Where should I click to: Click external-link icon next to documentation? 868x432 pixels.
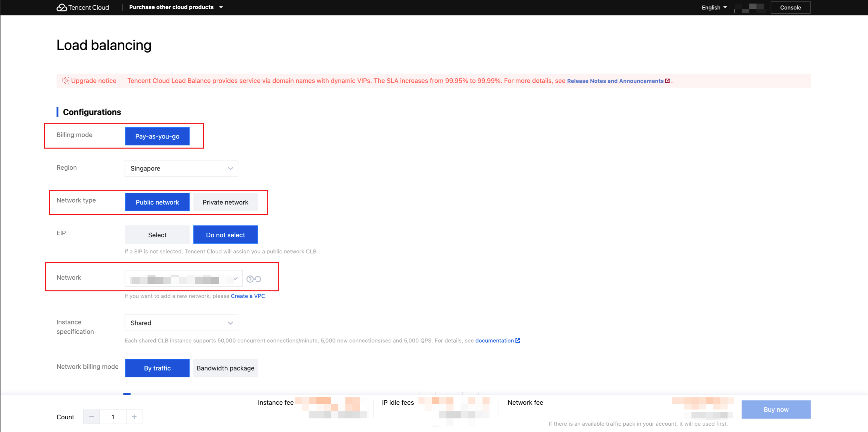[518, 341]
